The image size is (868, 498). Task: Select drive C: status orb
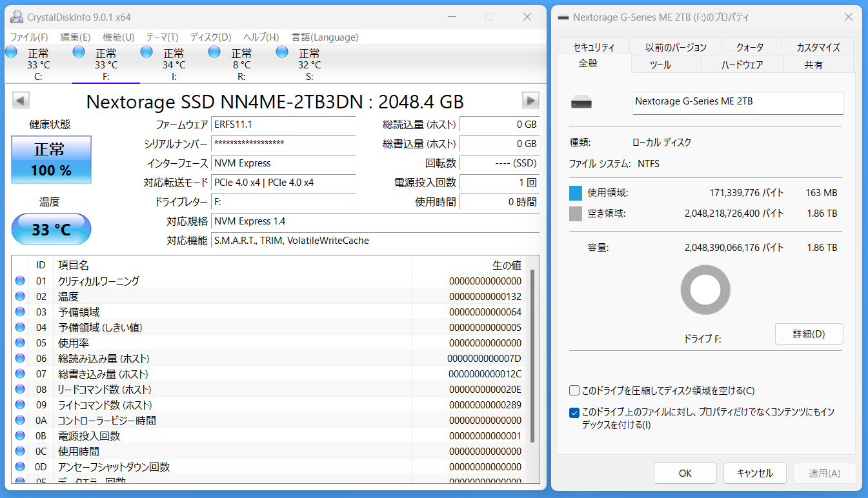pos(12,52)
